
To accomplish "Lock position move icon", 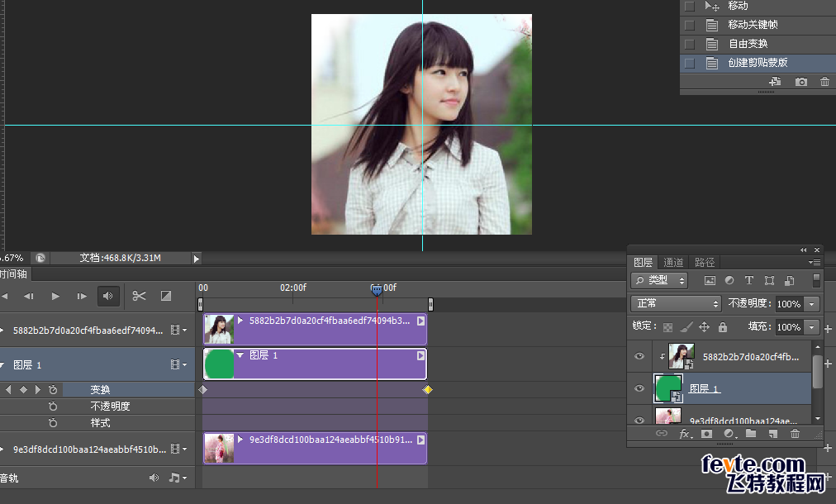I will (x=705, y=327).
